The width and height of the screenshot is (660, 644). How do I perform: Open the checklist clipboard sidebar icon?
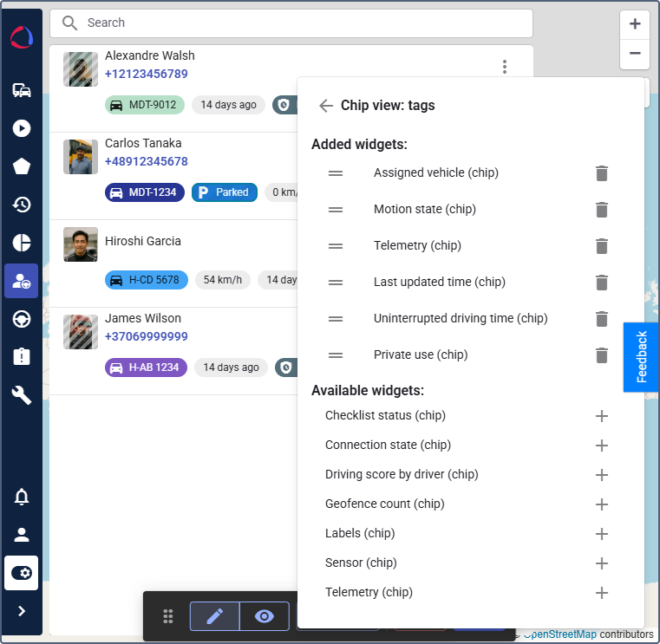click(x=22, y=357)
